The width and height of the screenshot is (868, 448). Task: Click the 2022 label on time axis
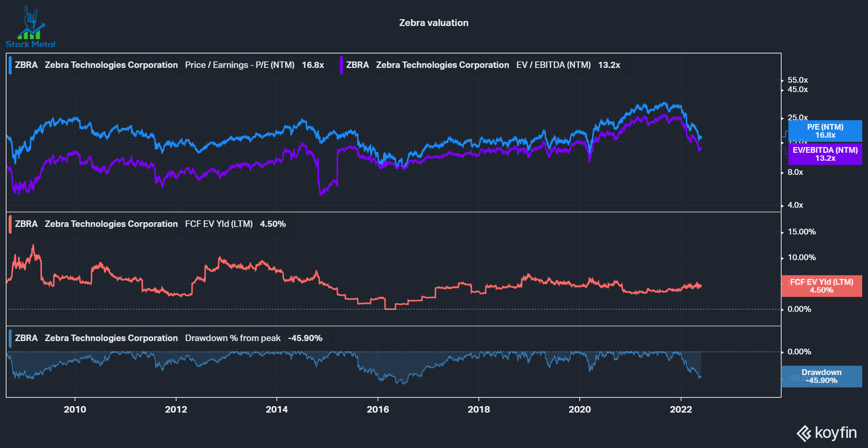click(x=681, y=409)
